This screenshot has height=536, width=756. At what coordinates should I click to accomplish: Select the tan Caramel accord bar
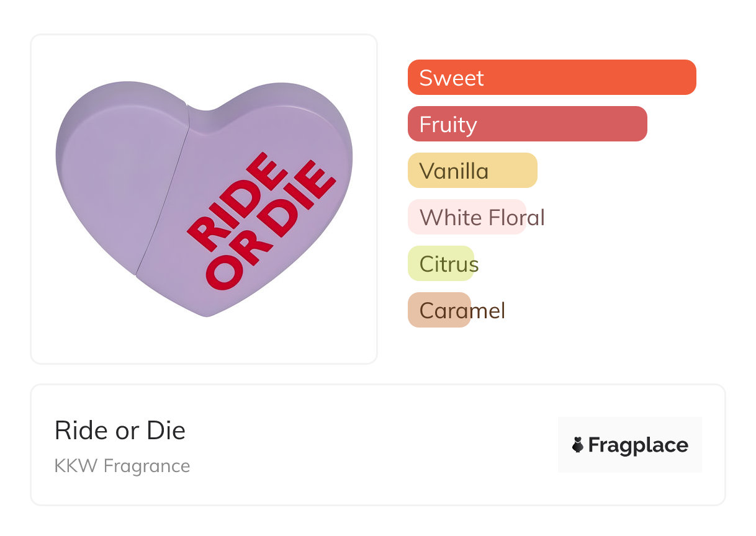[439, 310]
